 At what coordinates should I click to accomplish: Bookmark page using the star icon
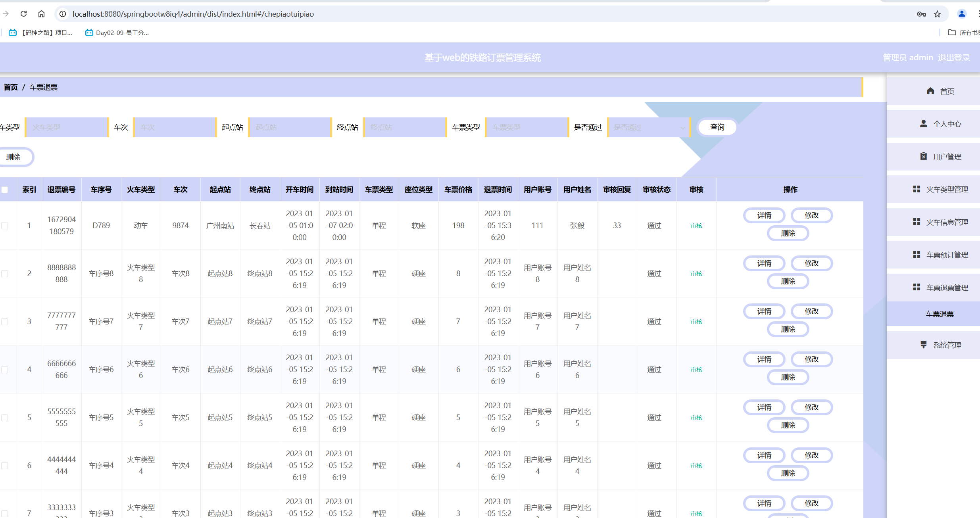tap(937, 14)
